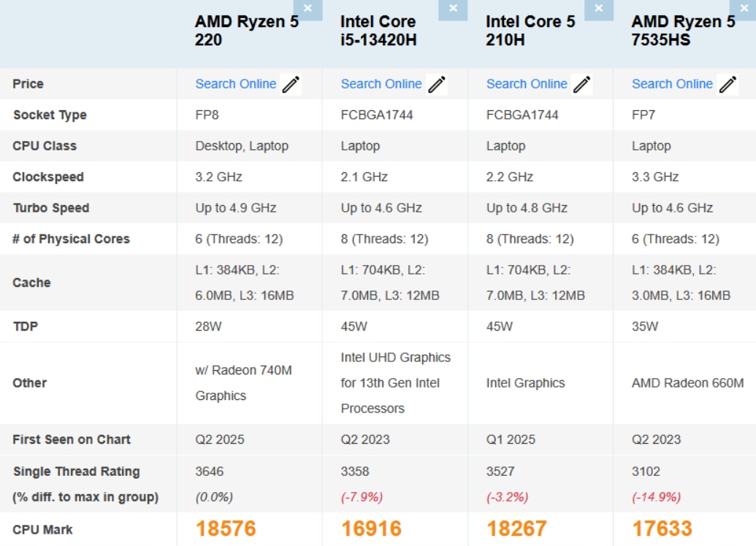The image size is (756, 546).
Task: Select single thread rating 3646
Action: click(x=209, y=472)
